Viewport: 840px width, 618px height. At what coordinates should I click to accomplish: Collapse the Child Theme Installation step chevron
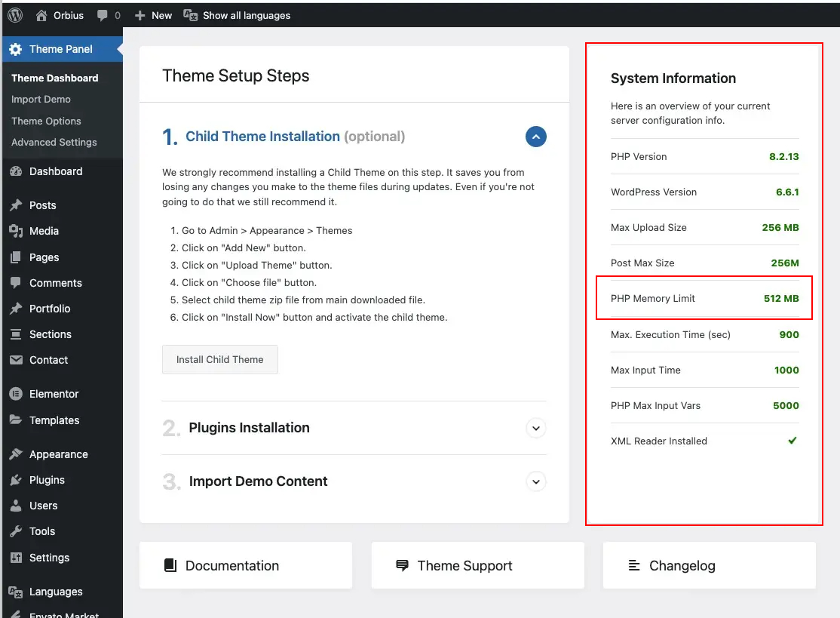(535, 137)
